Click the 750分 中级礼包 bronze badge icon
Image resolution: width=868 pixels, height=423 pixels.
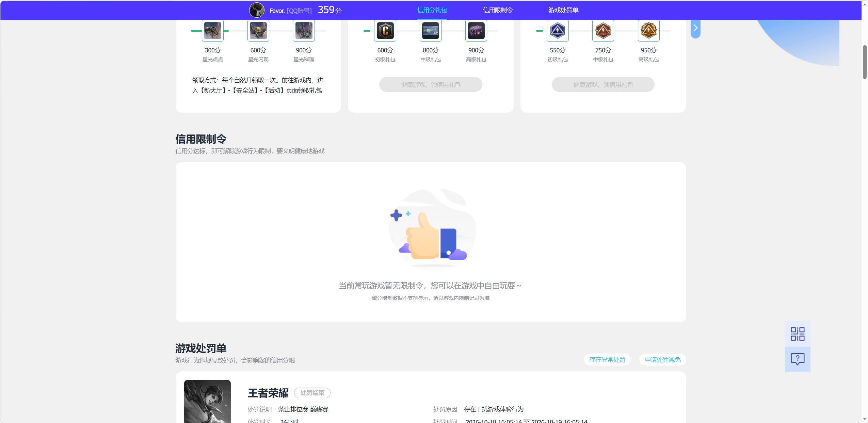[x=603, y=31]
